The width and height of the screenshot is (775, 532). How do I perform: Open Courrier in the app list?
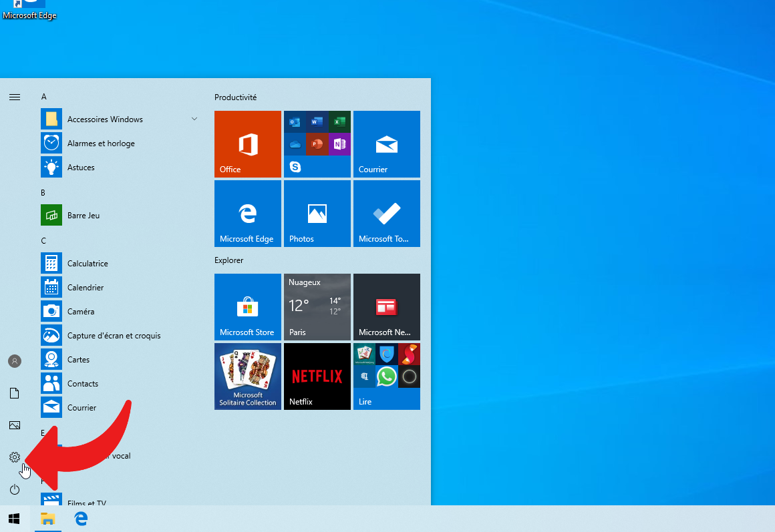[x=119, y=408]
